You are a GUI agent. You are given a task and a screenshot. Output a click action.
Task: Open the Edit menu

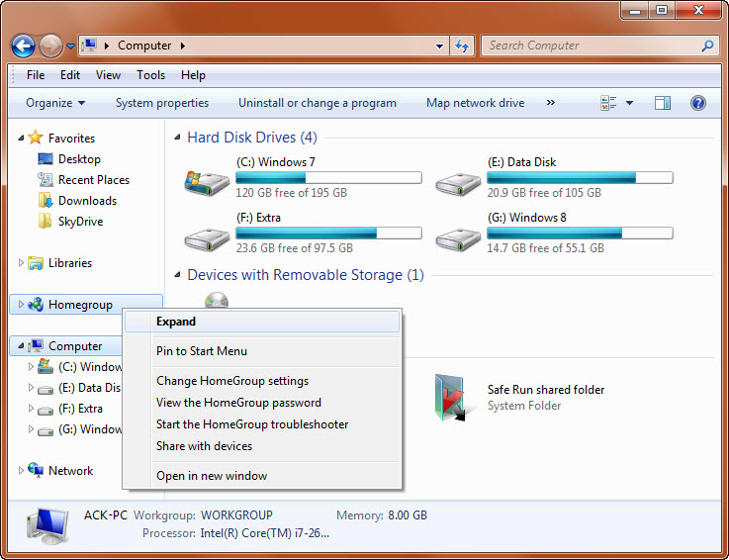click(70, 75)
